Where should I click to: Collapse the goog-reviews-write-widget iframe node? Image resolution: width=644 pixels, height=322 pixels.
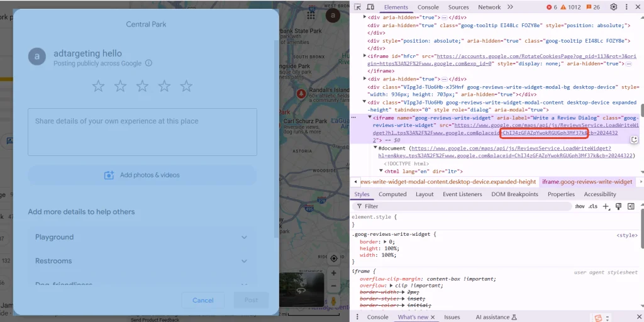point(370,118)
